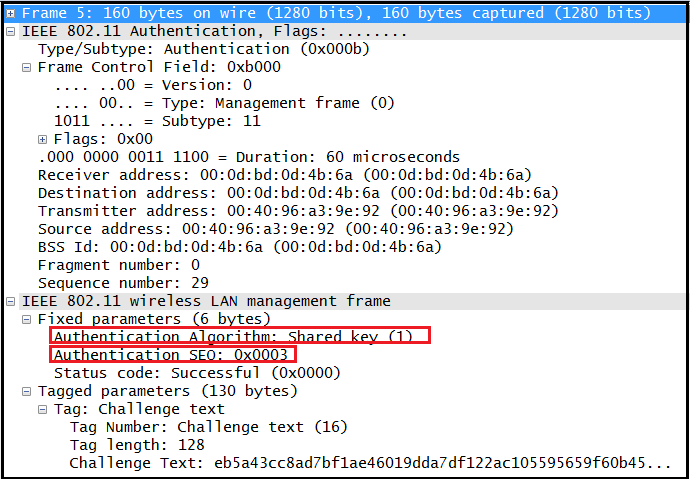Select Authentication Algorithm: Shared key field
690x479 pixels.
232,337
